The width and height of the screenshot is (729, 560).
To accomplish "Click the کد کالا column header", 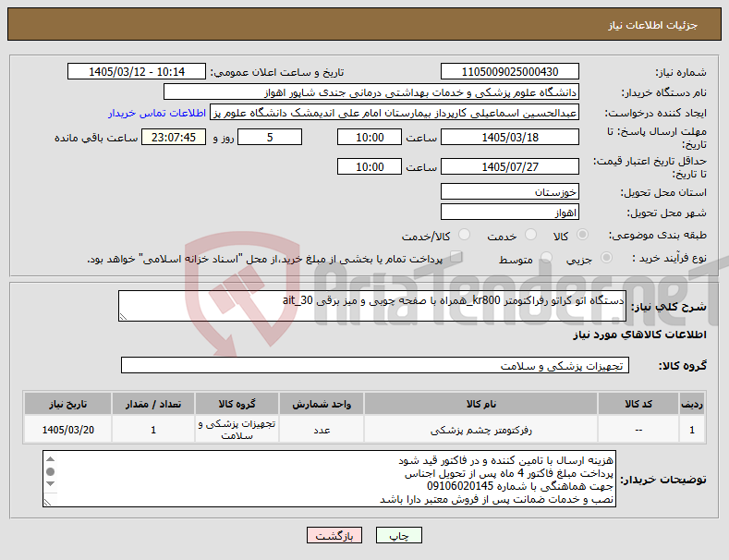I will click(638, 404).
